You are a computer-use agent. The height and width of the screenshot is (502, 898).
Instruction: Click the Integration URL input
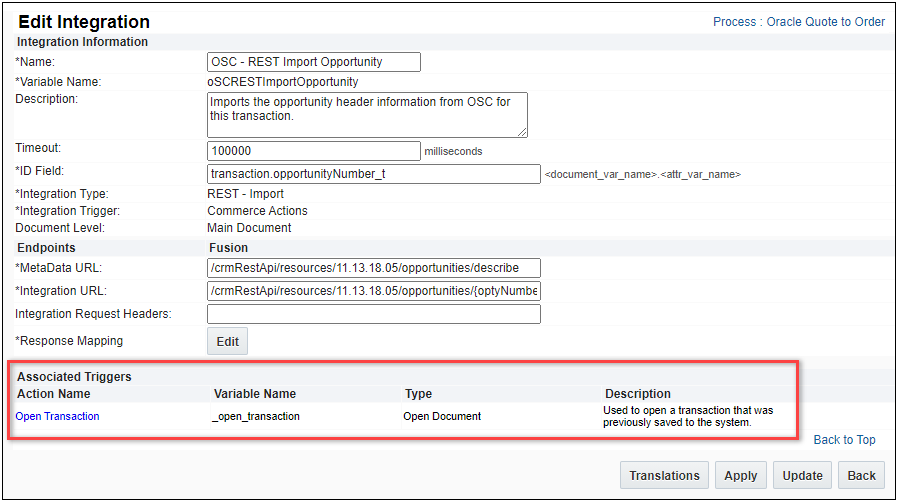point(373,291)
